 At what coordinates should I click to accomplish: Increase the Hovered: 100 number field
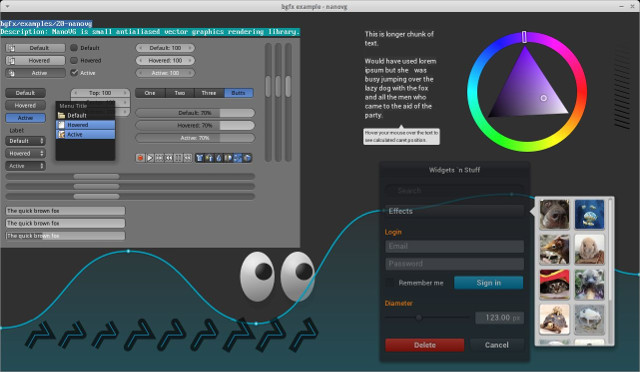(190, 60)
